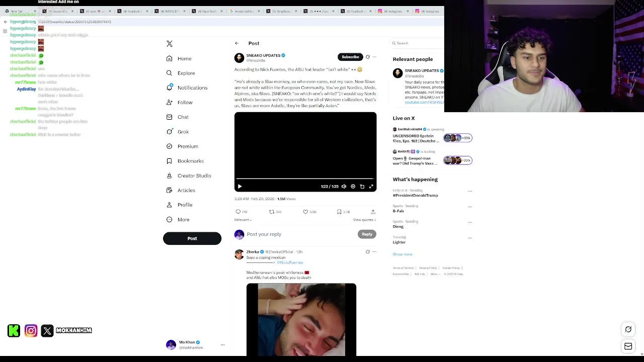644x362 pixels.
Task: Click the X logo in sidebar
Action: point(170,44)
